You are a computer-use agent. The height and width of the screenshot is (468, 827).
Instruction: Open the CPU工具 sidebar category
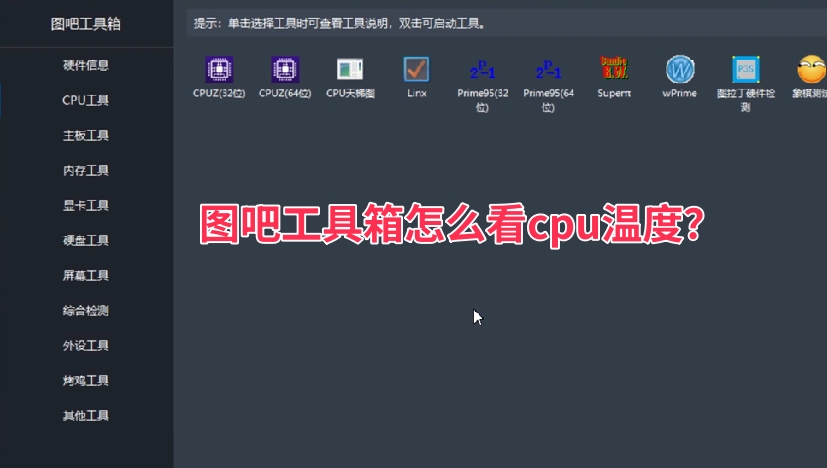tap(86, 101)
